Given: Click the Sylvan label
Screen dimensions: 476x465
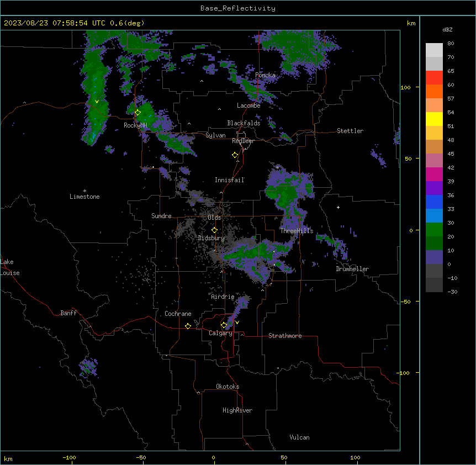Looking at the screenshot, I should [215, 135].
